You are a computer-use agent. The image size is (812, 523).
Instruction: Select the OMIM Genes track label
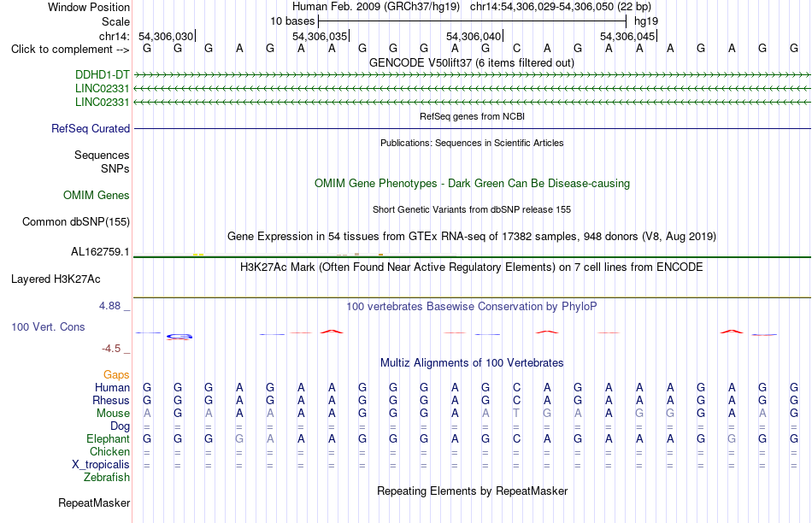(x=97, y=195)
